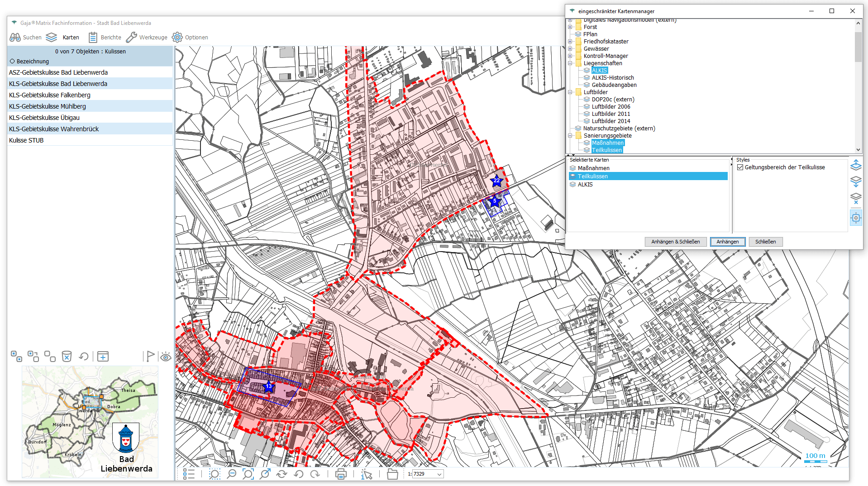
Task: Click the Schließen button
Action: tap(765, 242)
